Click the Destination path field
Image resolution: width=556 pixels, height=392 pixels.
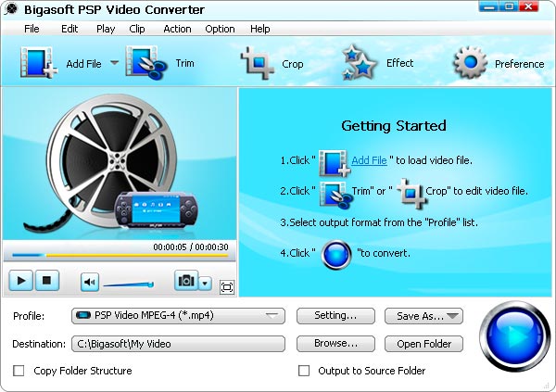(178, 344)
